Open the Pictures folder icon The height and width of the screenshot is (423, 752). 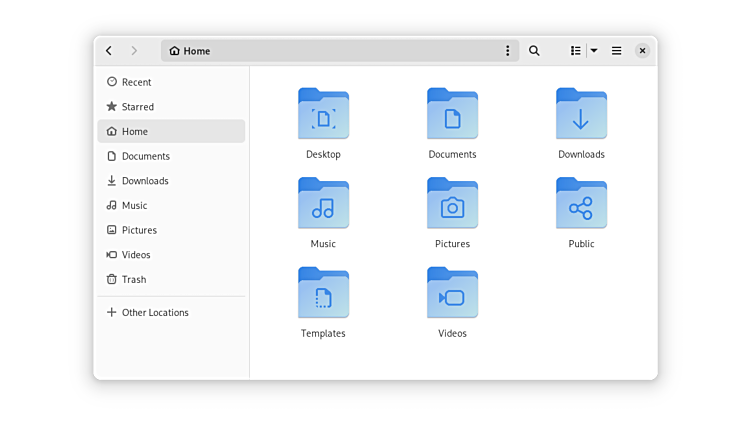[452, 203]
